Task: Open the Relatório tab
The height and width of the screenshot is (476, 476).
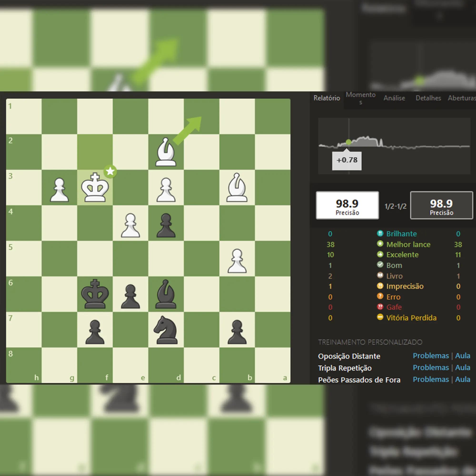Action: (327, 98)
